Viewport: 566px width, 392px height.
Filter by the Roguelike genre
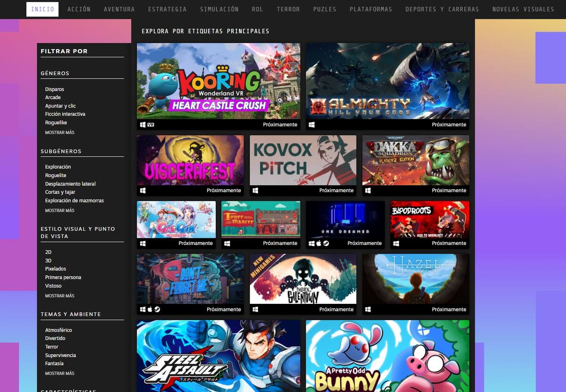click(56, 123)
